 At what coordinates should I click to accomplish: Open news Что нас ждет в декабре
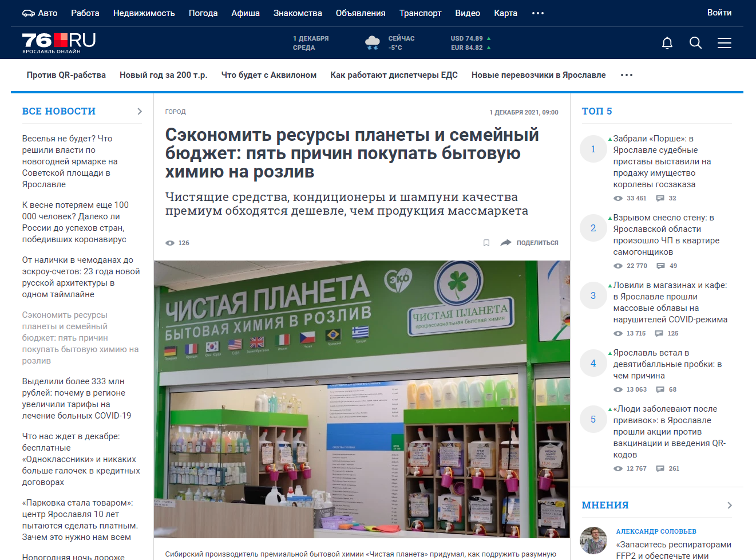81,459
